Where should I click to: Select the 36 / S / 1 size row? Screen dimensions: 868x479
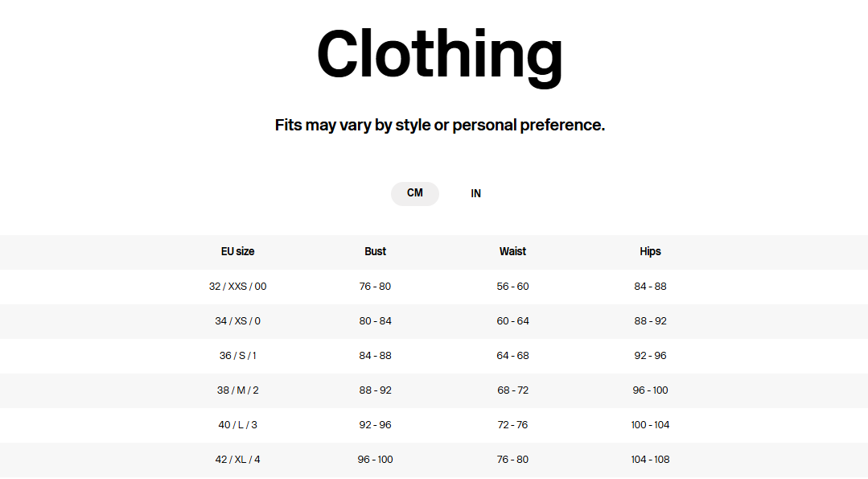point(237,356)
